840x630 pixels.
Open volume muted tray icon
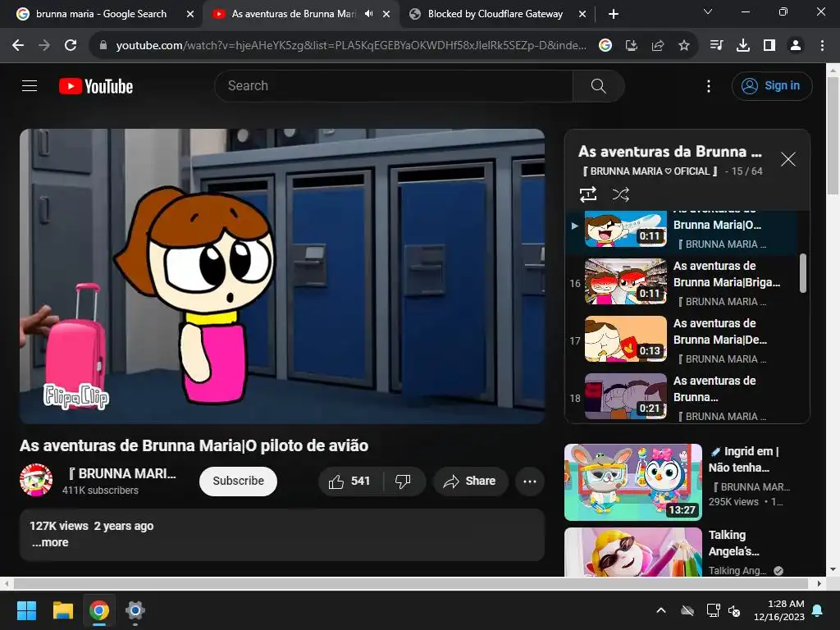tap(734, 610)
